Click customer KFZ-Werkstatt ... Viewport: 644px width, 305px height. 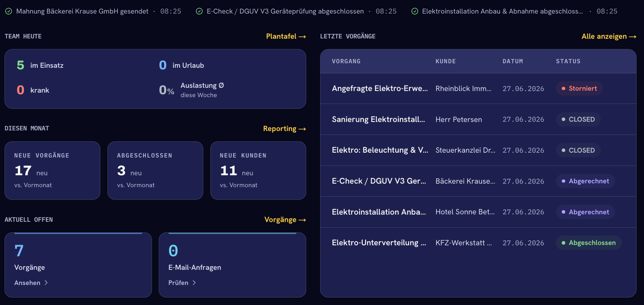pos(464,243)
